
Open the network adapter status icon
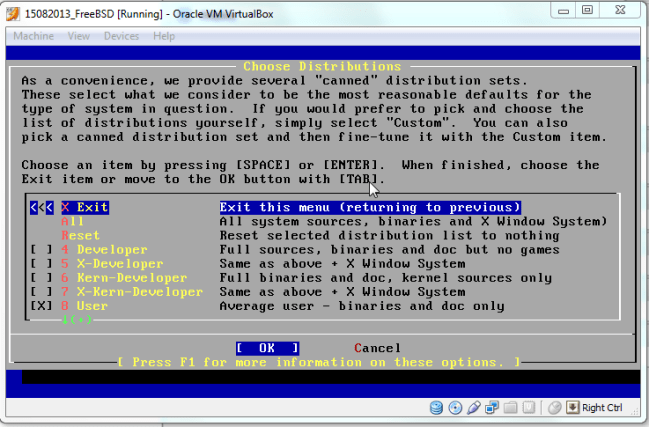(491, 408)
